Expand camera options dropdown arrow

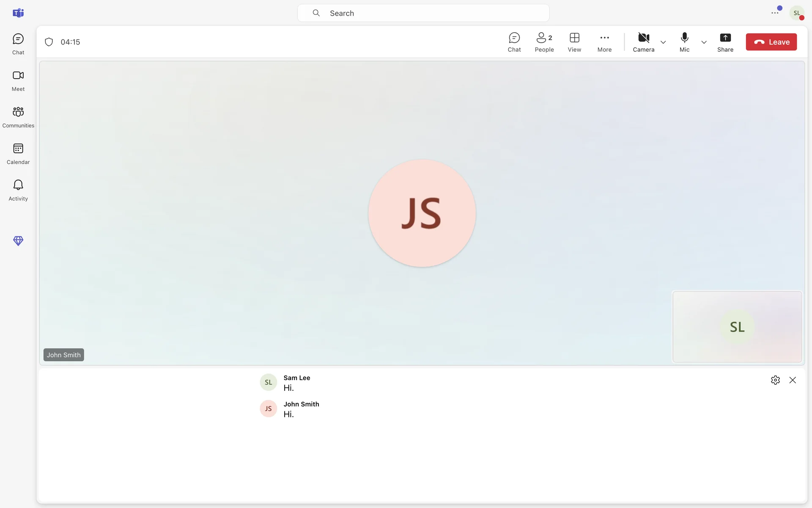point(663,42)
